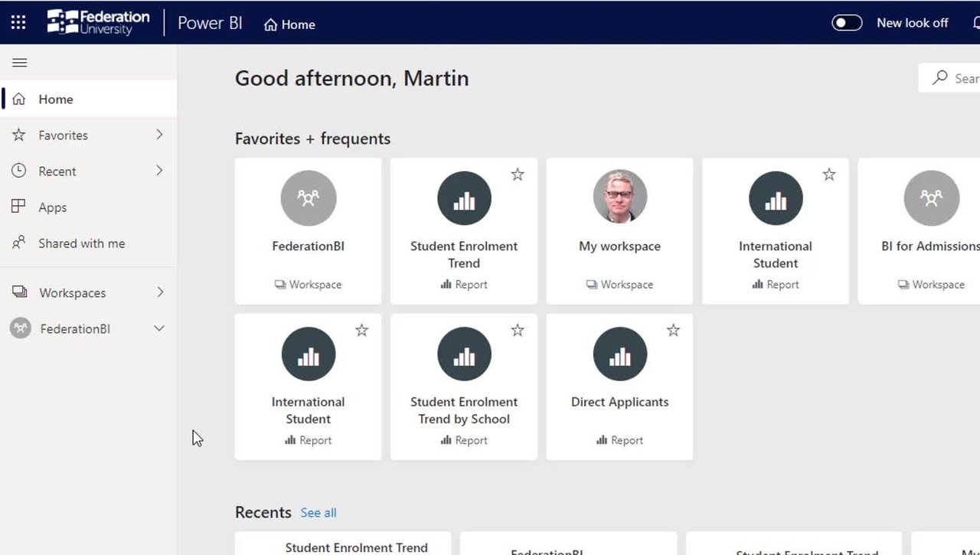Open Shared with me in the sidebar

pyautogui.click(x=89, y=243)
